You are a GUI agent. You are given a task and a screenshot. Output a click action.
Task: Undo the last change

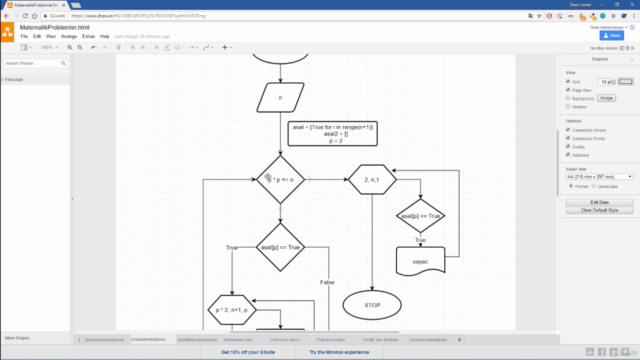point(93,47)
